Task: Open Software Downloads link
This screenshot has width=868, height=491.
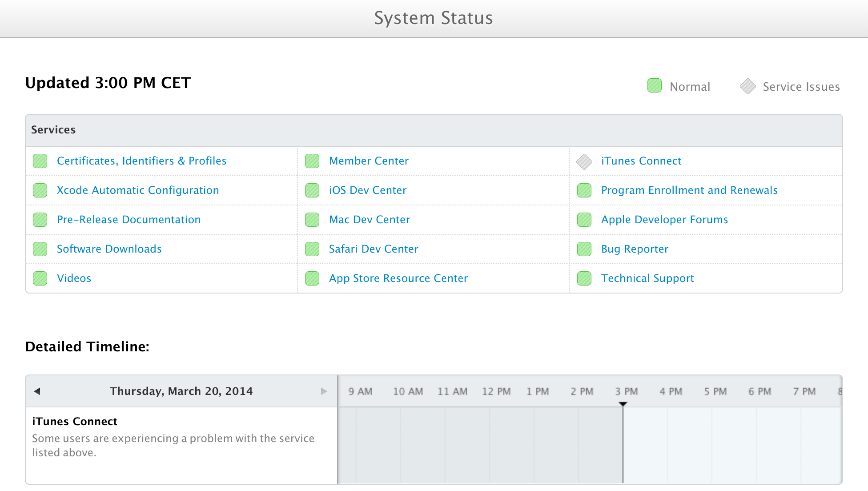Action: (x=109, y=249)
